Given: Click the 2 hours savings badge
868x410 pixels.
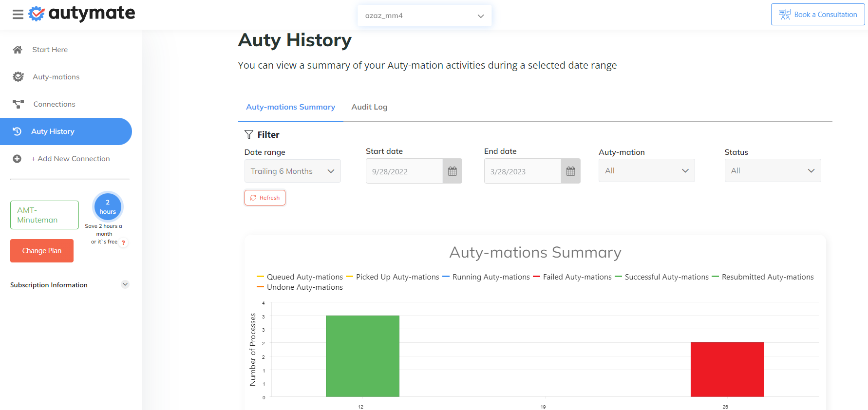Looking at the screenshot, I should pyautogui.click(x=108, y=207).
